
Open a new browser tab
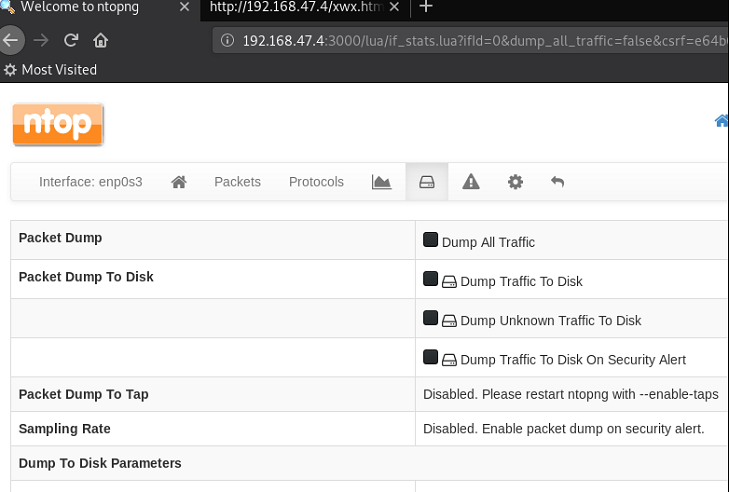(426, 7)
